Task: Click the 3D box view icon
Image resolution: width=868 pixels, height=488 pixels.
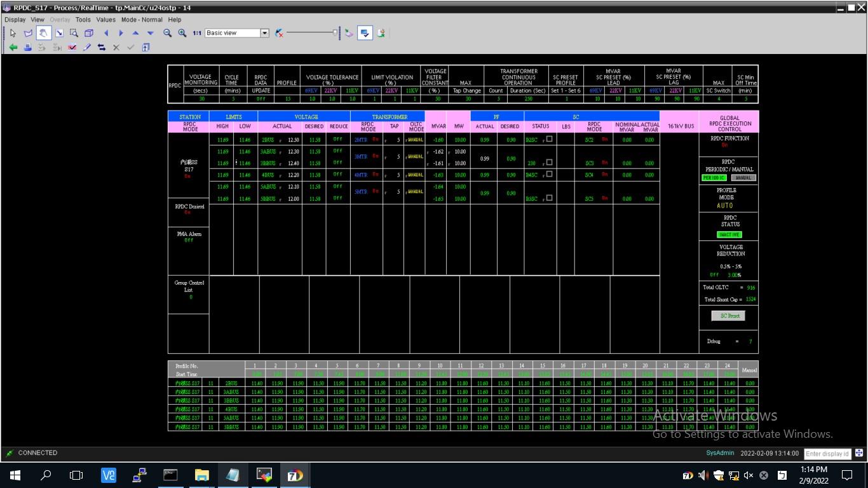Action: pos(89,33)
